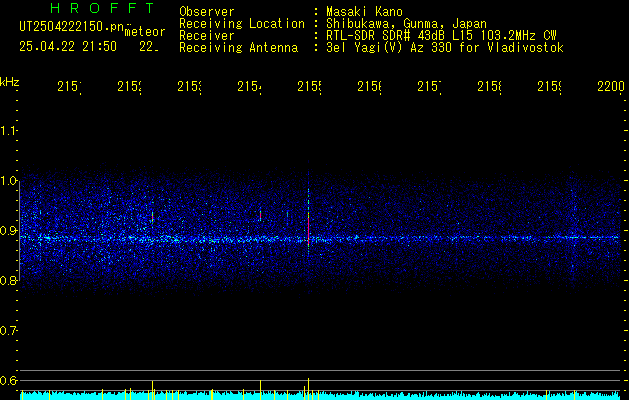
Task: Click the HROFFT title text
Action: click(x=103, y=8)
